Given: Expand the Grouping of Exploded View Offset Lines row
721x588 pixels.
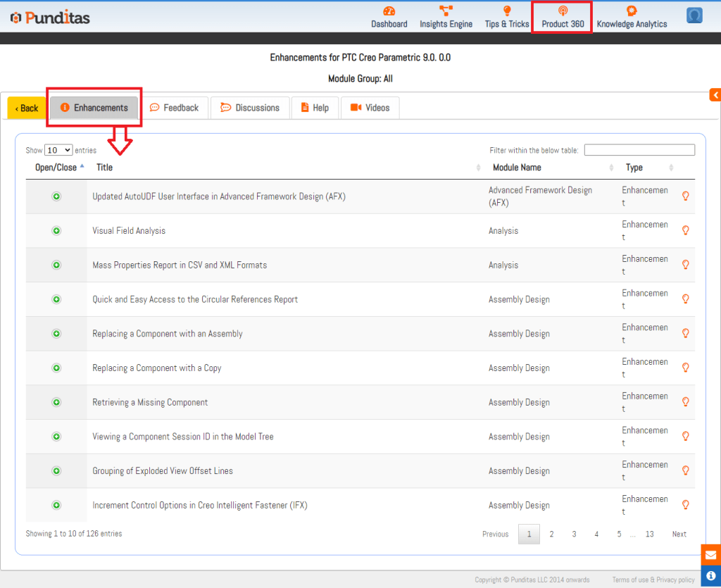Looking at the screenshot, I should point(56,470).
